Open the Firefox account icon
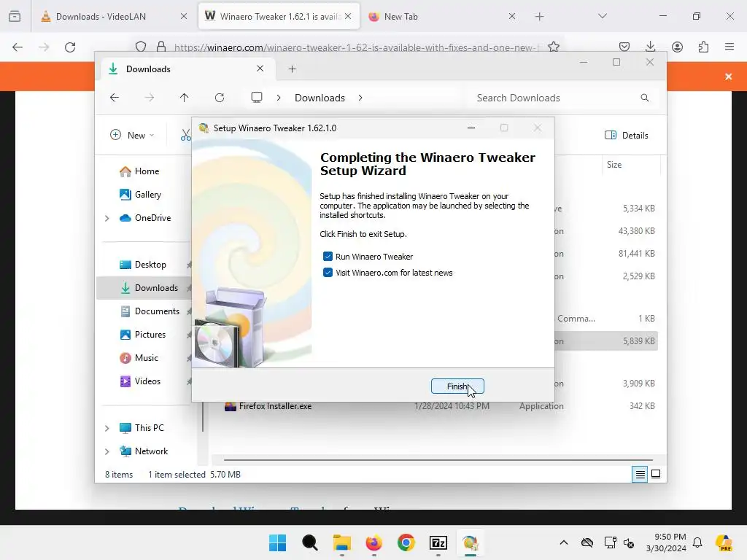This screenshot has width=747, height=560. (x=677, y=47)
